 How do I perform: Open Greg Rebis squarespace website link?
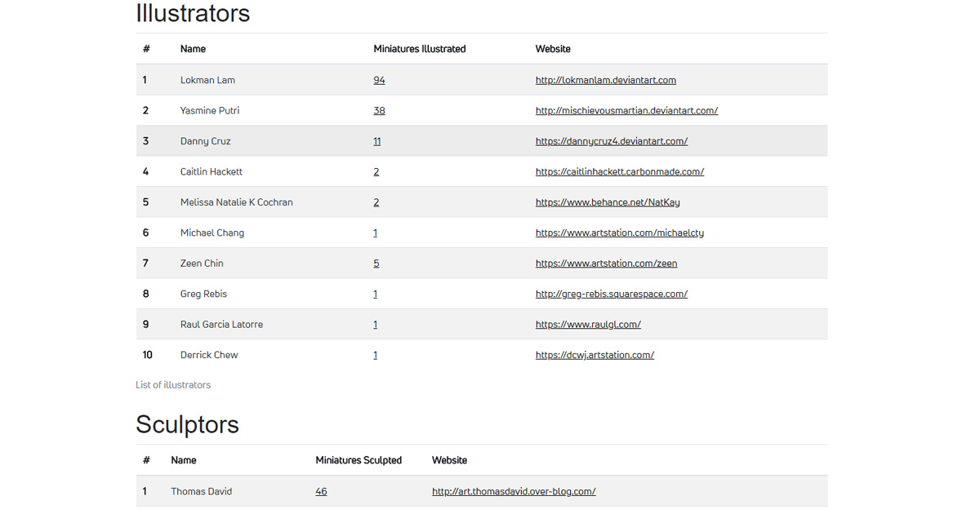[611, 295]
